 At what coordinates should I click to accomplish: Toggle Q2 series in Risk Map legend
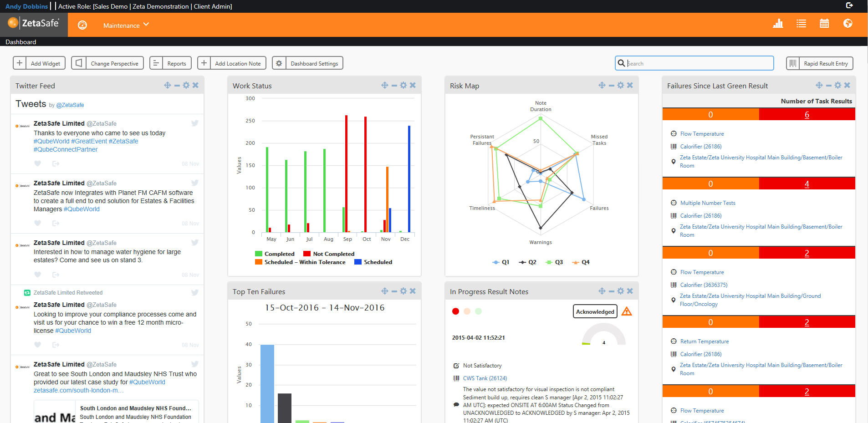click(x=527, y=262)
